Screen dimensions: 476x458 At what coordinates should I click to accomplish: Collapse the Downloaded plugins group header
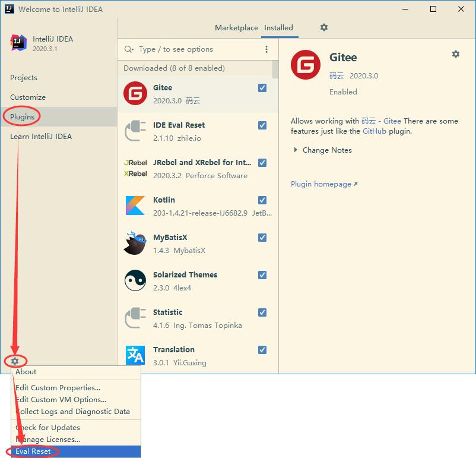(x=174, y=68)
